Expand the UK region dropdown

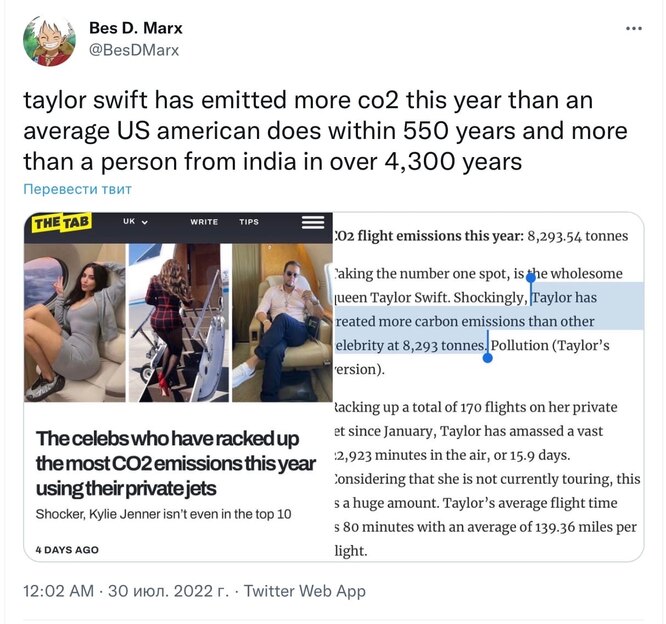pos(135,222)
